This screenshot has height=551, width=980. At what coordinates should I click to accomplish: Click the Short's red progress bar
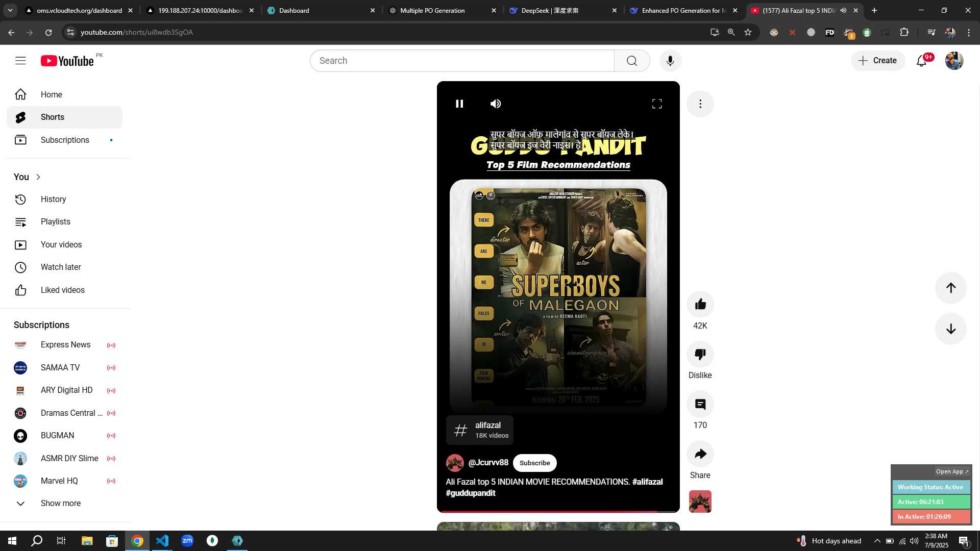558,511
